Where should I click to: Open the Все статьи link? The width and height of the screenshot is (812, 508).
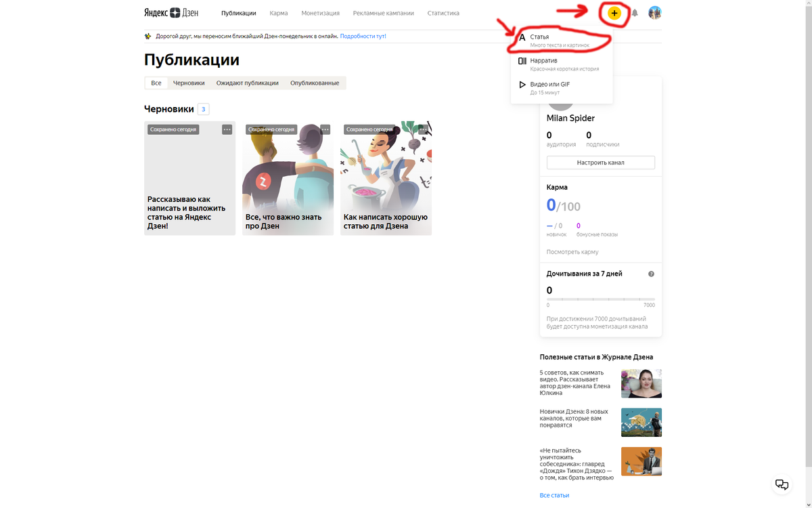[x=554, y=495]
